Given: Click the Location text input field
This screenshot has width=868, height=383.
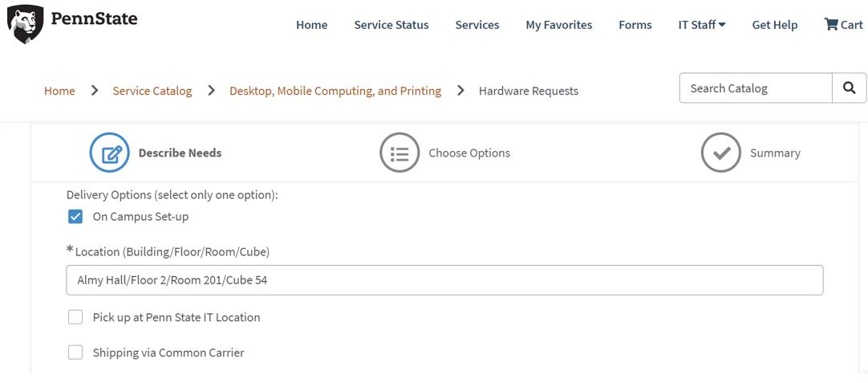Looking at the screenshot, I should point(444,280).
